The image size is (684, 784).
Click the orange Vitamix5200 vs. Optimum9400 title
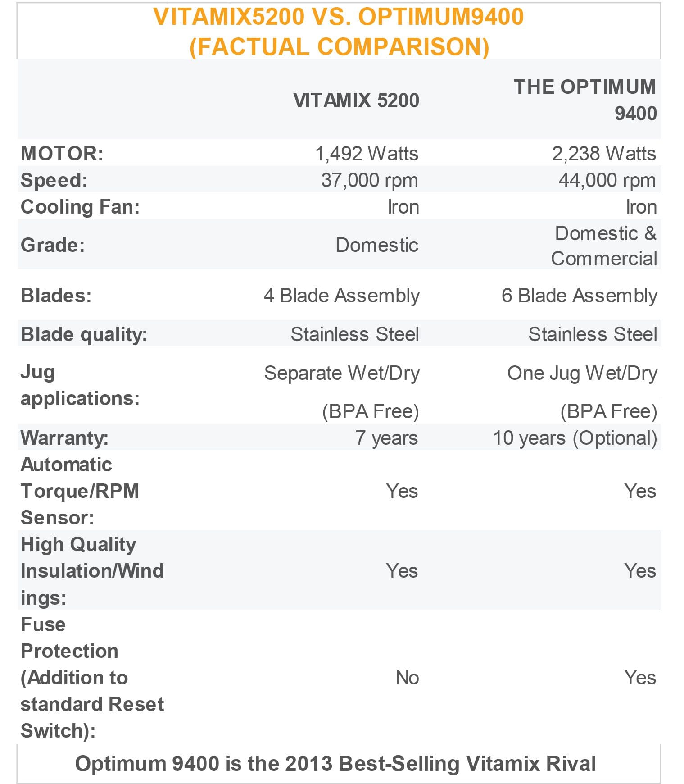click(339, 32)
